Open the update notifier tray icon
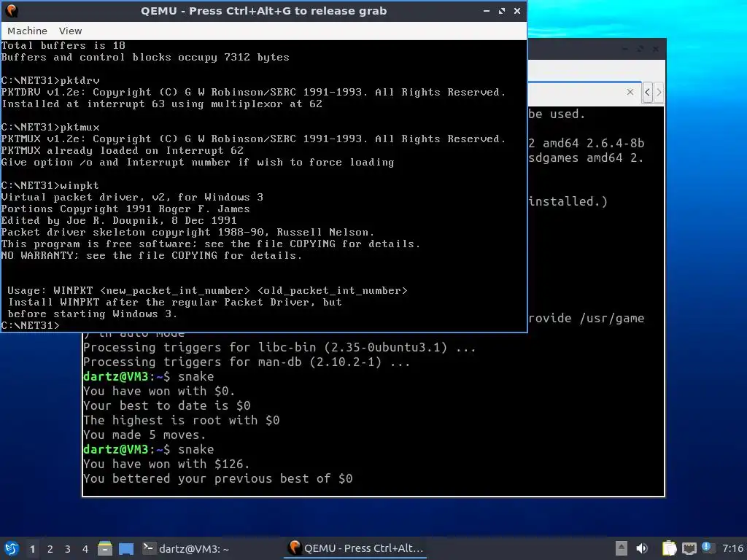Screen dimensions: 747x560 (706, 547)
